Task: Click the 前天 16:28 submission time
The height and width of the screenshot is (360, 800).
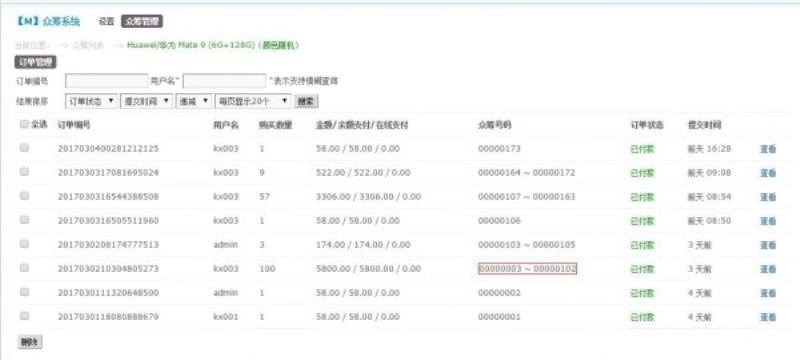Action: (709, 149)
